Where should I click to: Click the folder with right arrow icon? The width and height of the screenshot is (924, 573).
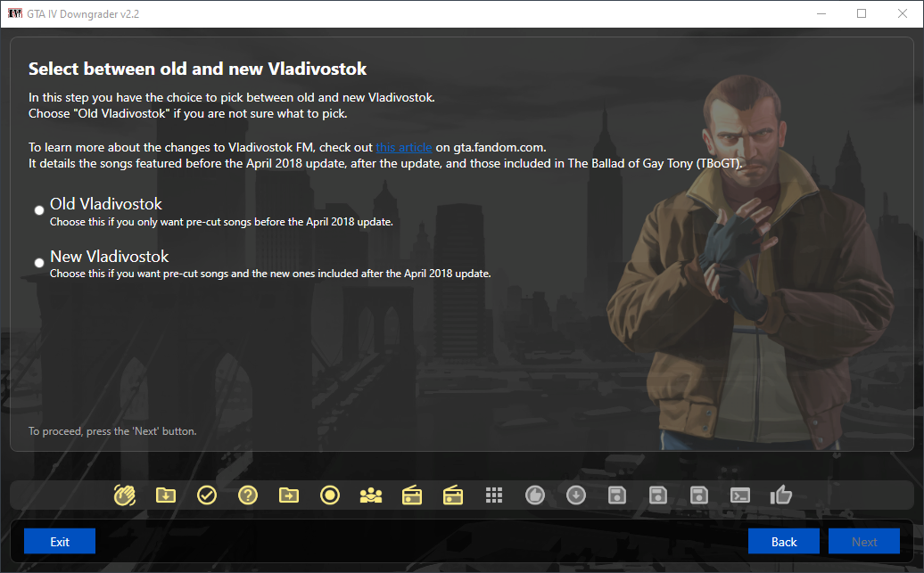(x=289, y=495)
